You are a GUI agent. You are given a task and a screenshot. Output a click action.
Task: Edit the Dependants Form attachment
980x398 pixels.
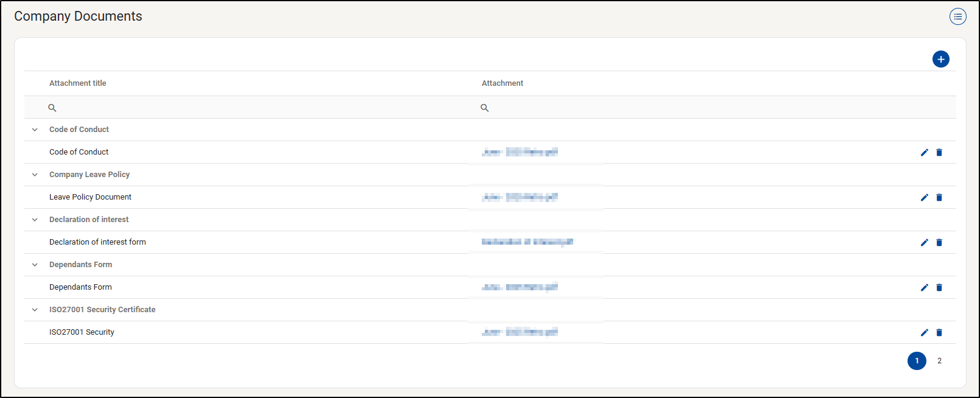coord(924,287)
